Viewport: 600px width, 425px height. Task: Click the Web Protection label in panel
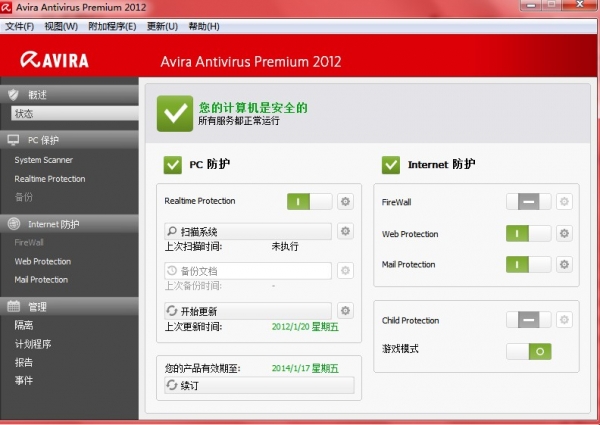point(410,234)
